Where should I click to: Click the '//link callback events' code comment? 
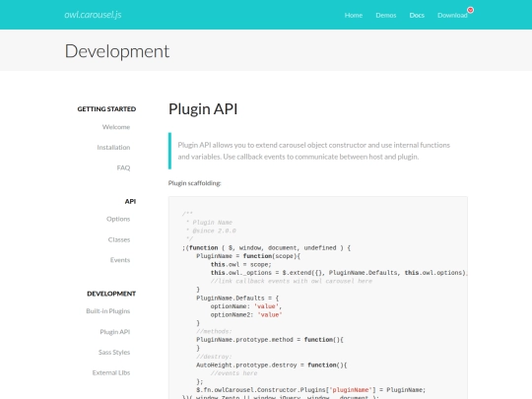tap(291, 281)
